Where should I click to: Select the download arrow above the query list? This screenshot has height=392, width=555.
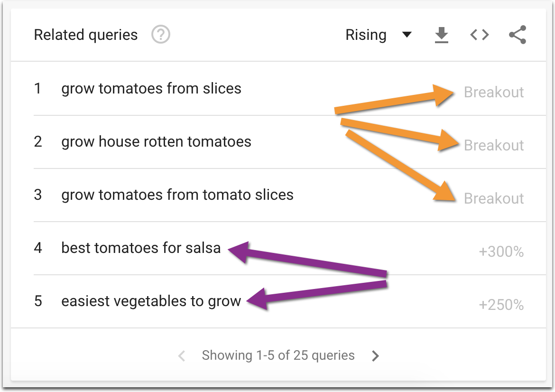point(441,34)
